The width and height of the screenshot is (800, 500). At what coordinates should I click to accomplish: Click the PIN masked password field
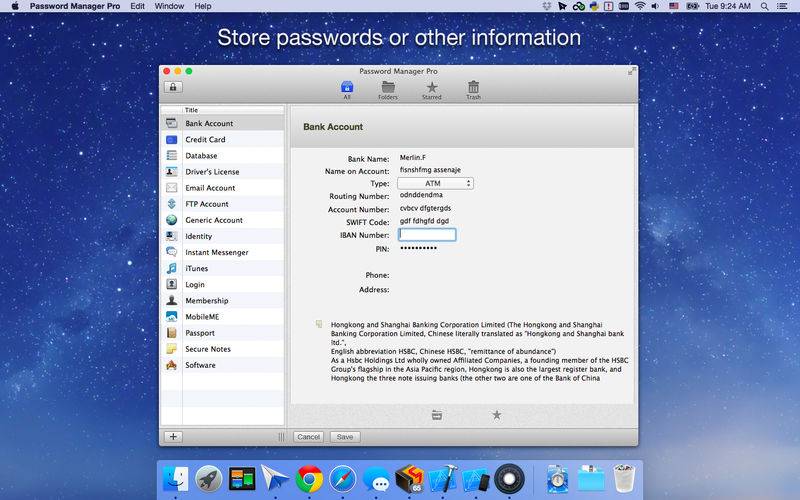[419, 248]
